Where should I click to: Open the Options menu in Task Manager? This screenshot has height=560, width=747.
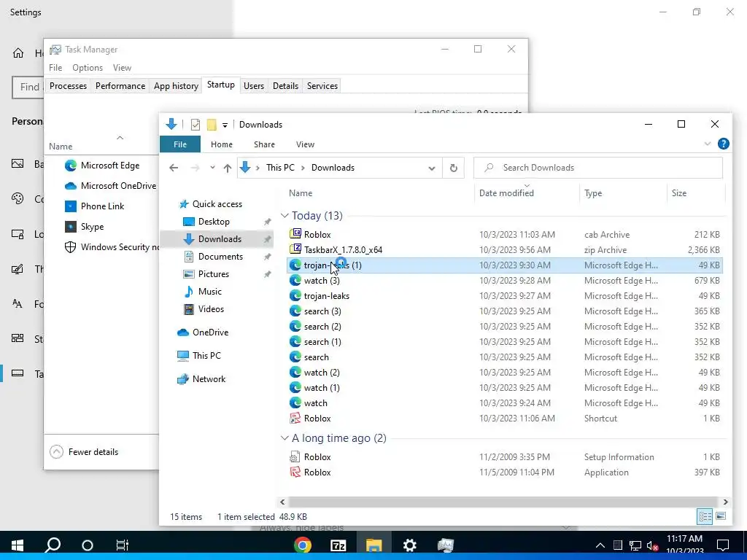tap(88, 68)
